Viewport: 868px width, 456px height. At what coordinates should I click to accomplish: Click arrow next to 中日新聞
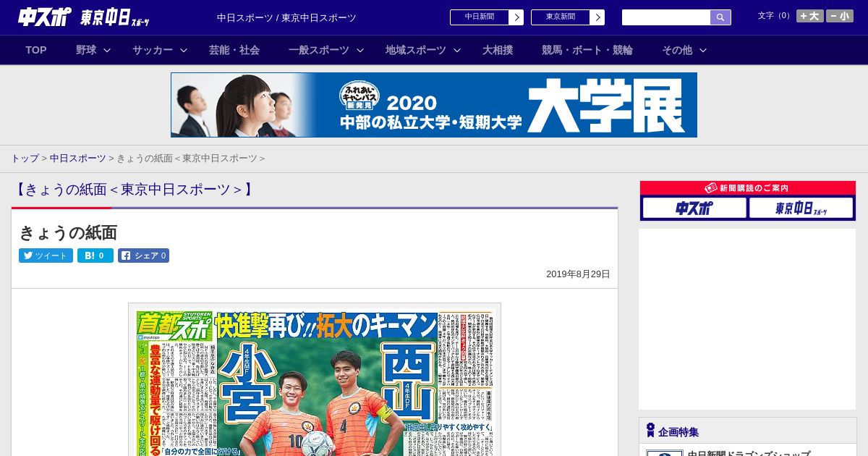(516, 17)
